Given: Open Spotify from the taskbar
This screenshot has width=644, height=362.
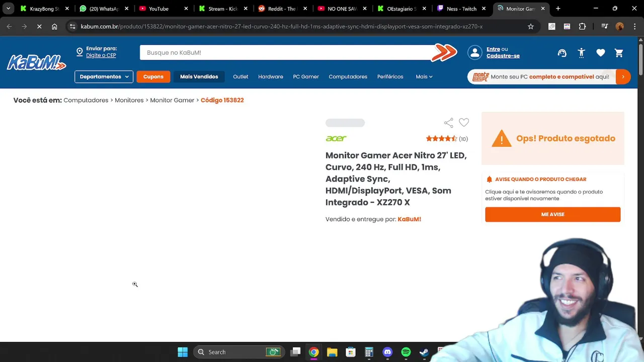Looking at the screenshot, I should [406, 352].
